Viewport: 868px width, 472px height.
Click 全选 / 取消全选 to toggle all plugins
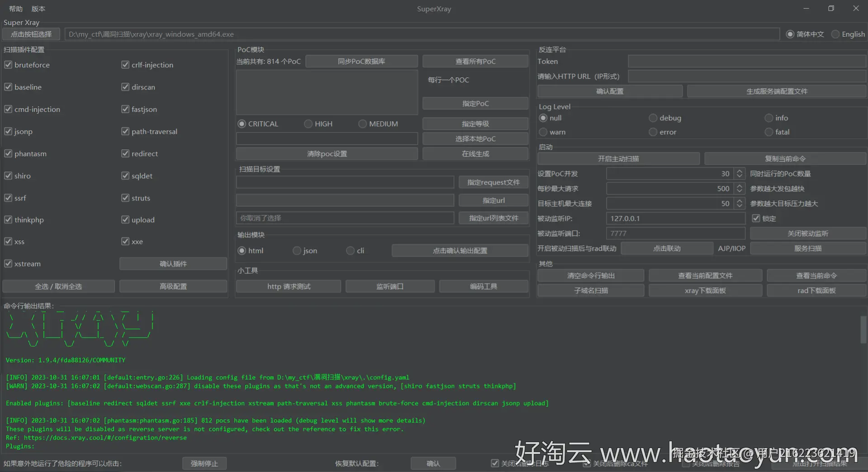[58, 286]
